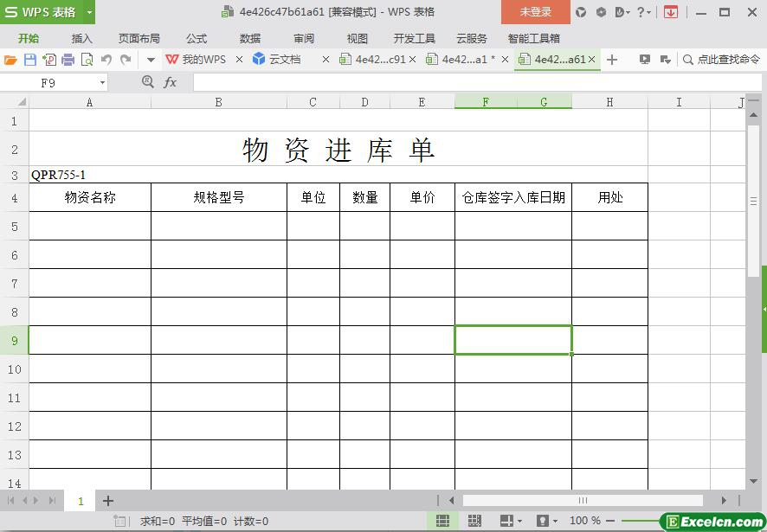Click the vertical scrollbar down arrow
The height and width of the screenshot is (532, 767).
point(753,482)
